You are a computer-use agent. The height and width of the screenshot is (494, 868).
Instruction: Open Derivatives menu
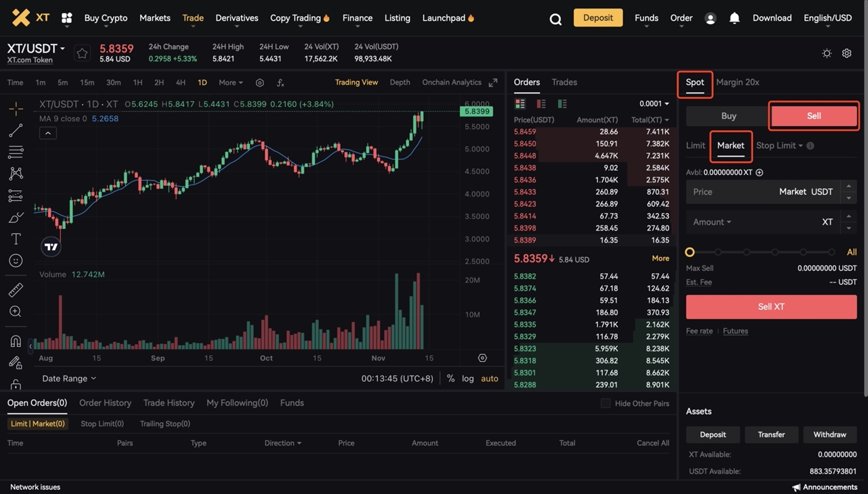click(237, 18)
